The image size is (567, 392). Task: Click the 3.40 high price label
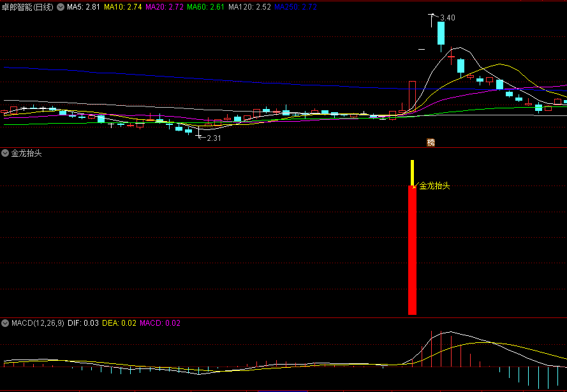click(x=448, y=18)
